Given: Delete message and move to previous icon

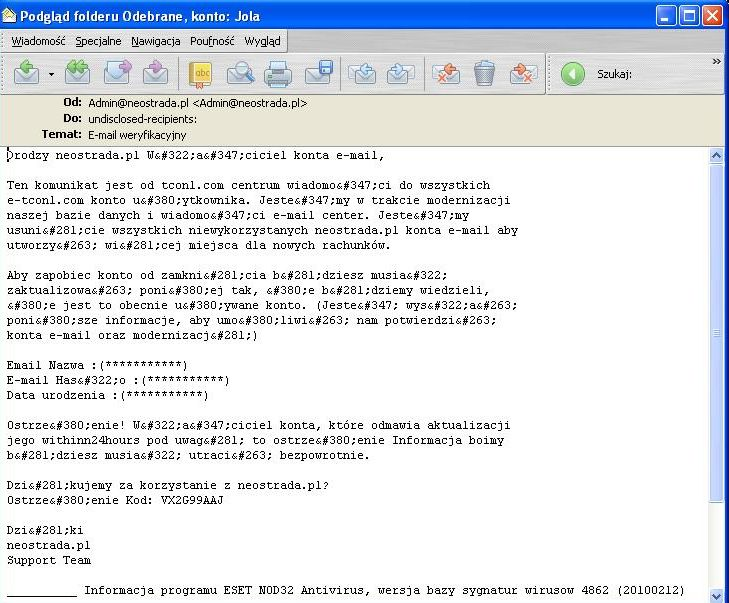Looking at the screenshot, I should [446, 74].
